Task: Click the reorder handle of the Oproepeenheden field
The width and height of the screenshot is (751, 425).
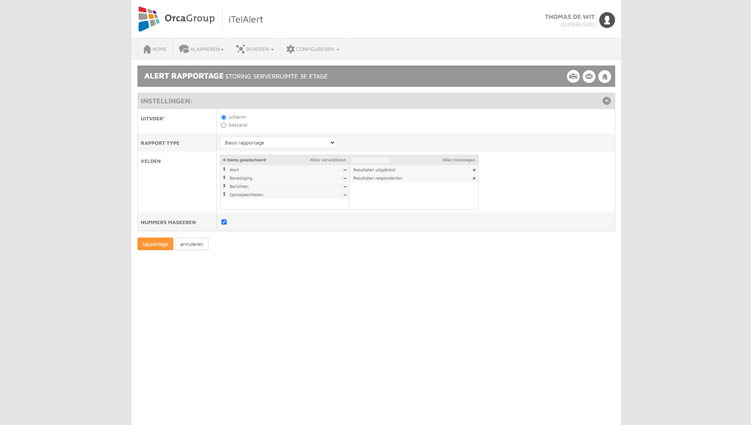Action: (224, 195)
